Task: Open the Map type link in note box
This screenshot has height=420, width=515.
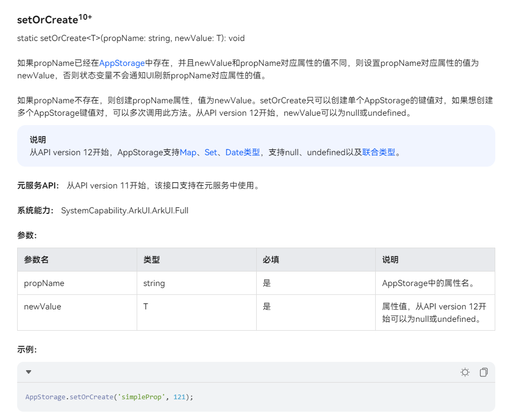Action: (188, 152)
